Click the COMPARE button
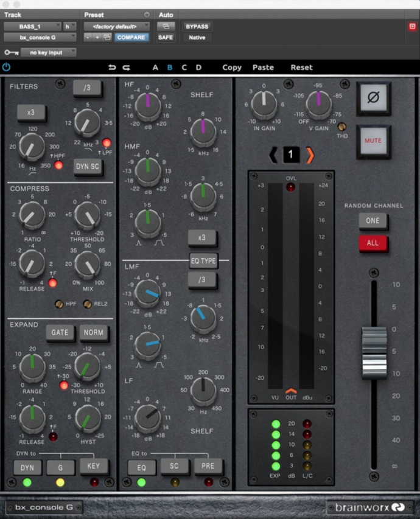This screenshot has height=519, width=420. click(x=131, y=37)
